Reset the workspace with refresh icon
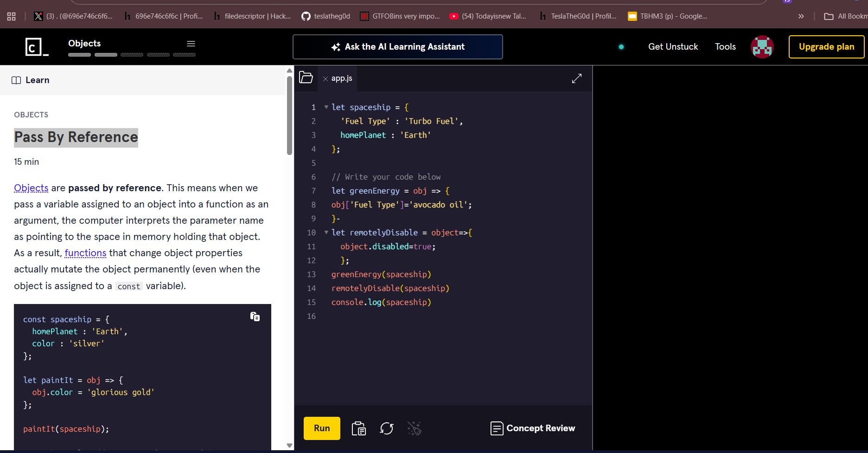868x453 pixels. pos(386,428)
